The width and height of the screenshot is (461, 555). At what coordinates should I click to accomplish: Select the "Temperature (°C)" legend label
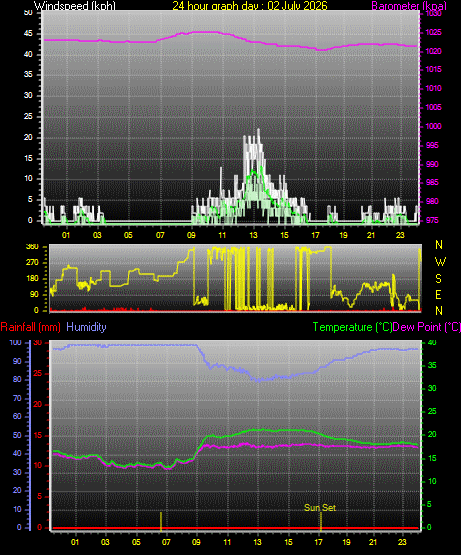coord(352,327)
